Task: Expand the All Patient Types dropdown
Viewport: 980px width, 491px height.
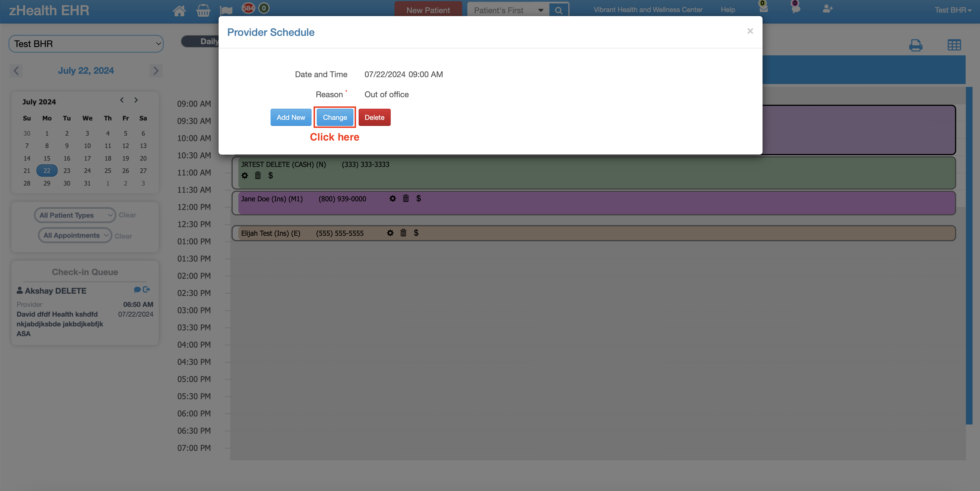Action: click(75, 215)
